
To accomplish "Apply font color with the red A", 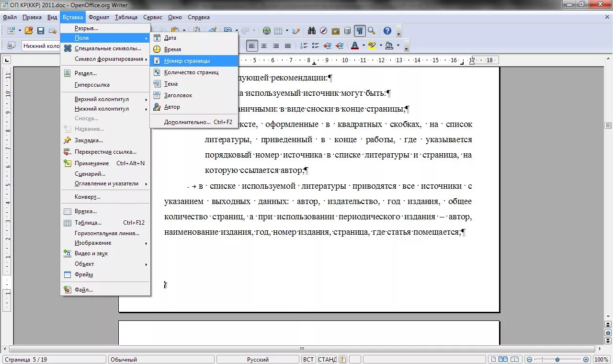I will 355,46.
